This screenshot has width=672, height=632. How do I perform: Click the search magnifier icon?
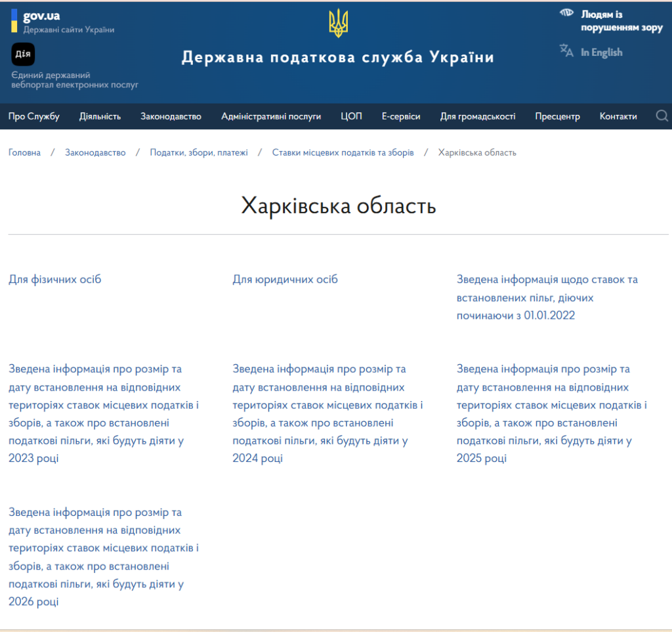661,116
